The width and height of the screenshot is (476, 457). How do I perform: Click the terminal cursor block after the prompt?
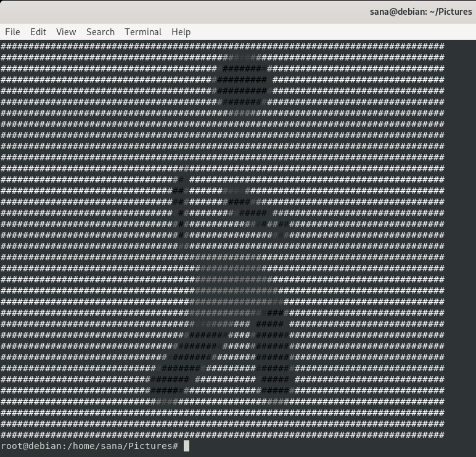(x=186, y=446)
